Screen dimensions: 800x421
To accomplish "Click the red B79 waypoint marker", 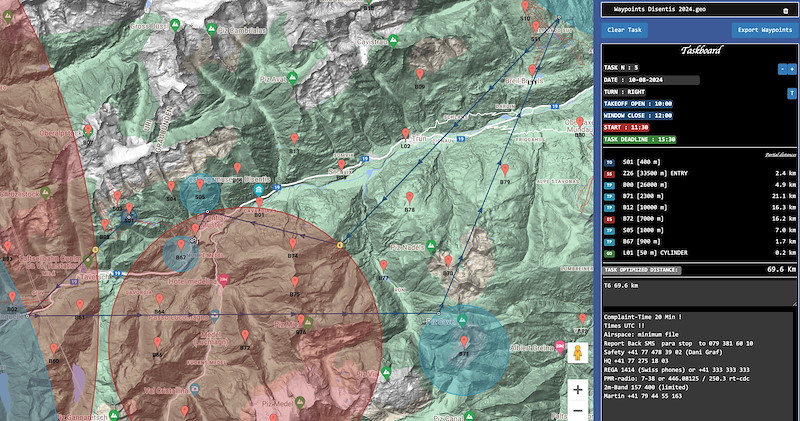I will [505, 169].
